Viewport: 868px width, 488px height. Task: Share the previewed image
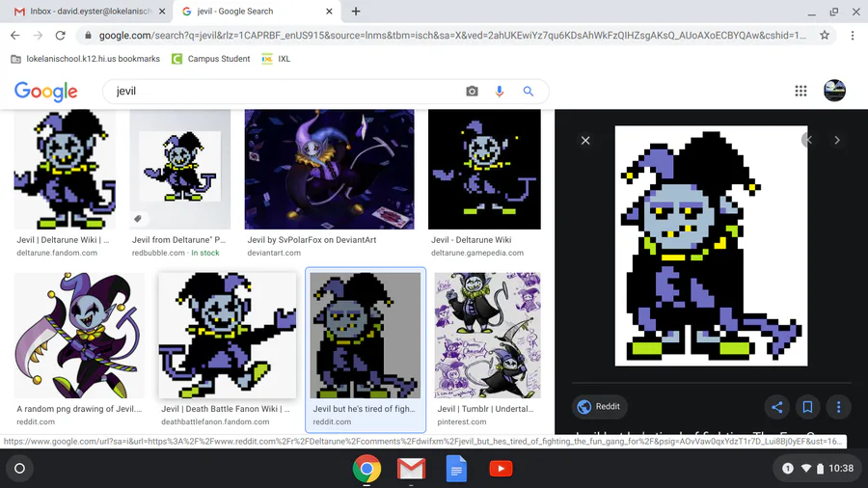(x=776, y=407)
